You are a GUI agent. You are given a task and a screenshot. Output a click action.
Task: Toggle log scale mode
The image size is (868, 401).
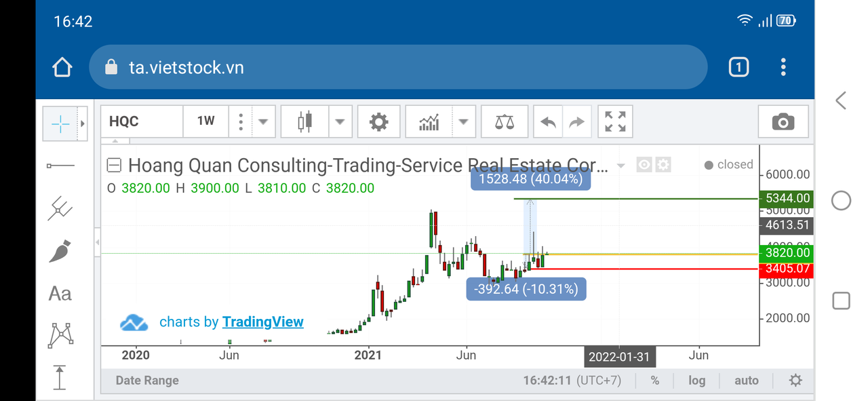696,380
